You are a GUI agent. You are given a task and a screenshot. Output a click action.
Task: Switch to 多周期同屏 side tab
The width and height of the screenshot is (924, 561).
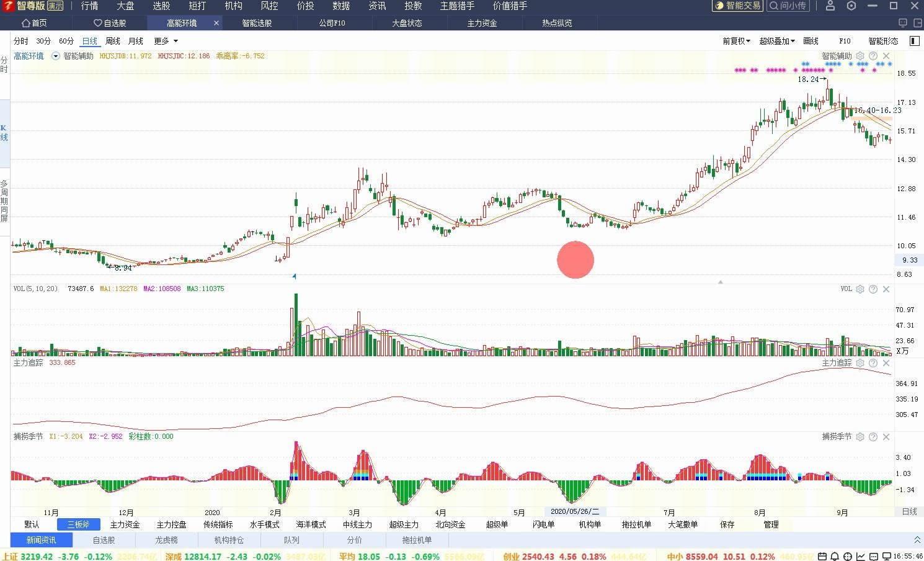tap(4, 201)
